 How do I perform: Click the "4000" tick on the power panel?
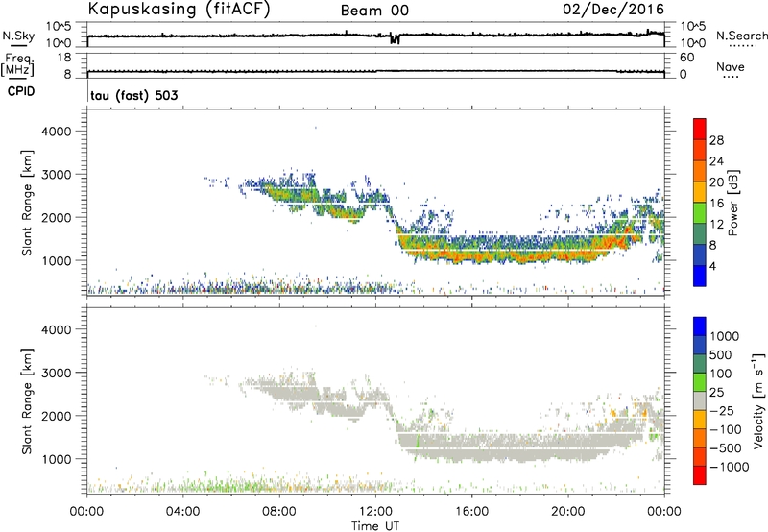click(57, 132)
